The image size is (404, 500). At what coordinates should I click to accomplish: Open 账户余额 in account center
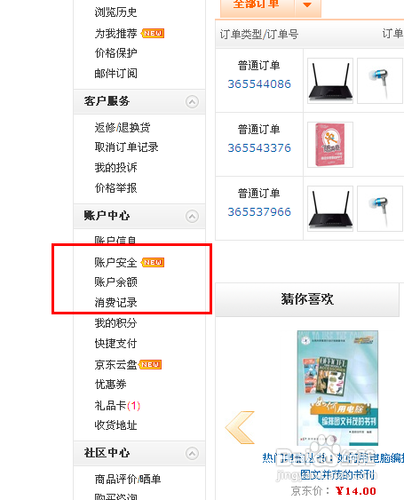[116, 282]
